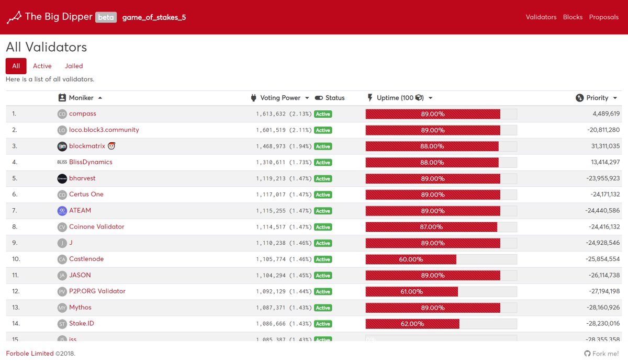Click the Priority column circle icon
628x364 pixels.
tap(579, 98)
